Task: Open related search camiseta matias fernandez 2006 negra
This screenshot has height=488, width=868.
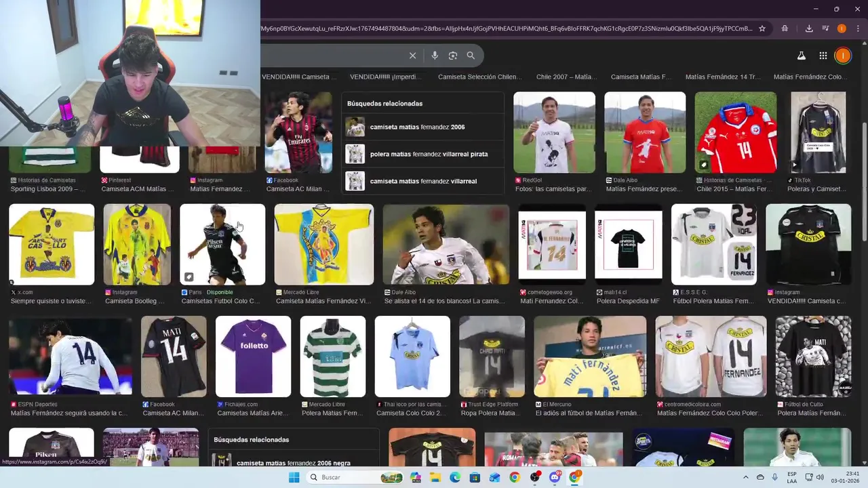Action: [293, 463]
